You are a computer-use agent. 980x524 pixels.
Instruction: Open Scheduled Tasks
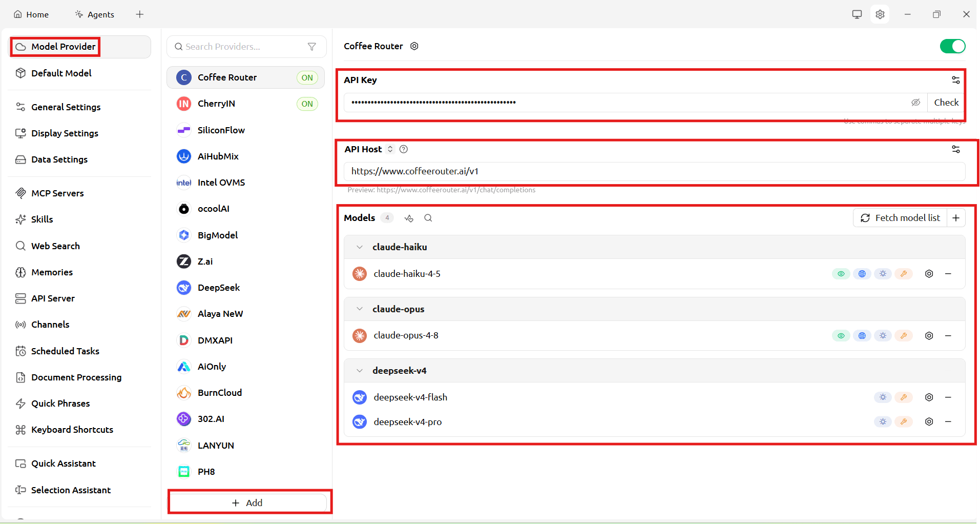tap(80, 351)
